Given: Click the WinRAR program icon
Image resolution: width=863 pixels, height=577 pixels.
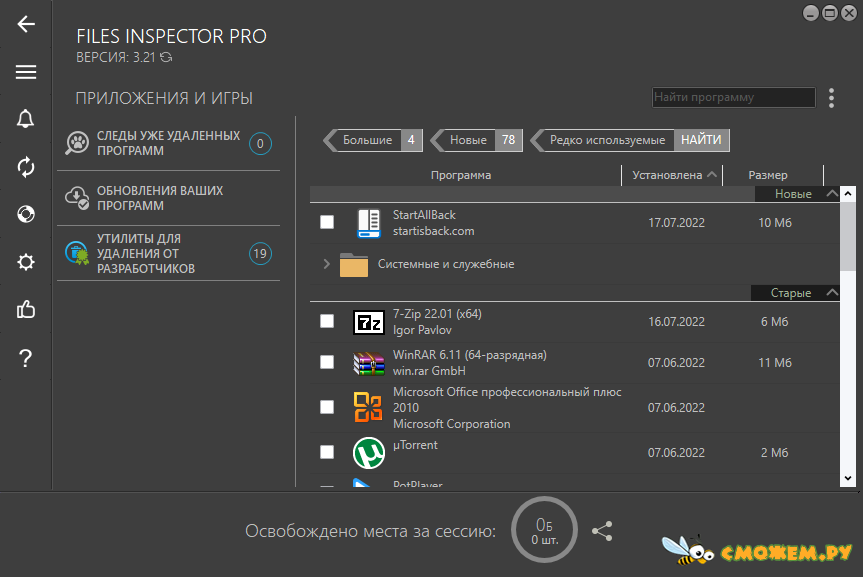Looking at the screenshot, I should pyautogui.click(x=368, y=363).
